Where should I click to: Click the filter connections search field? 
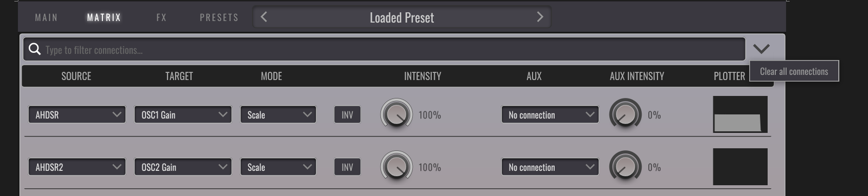(384, 49)
